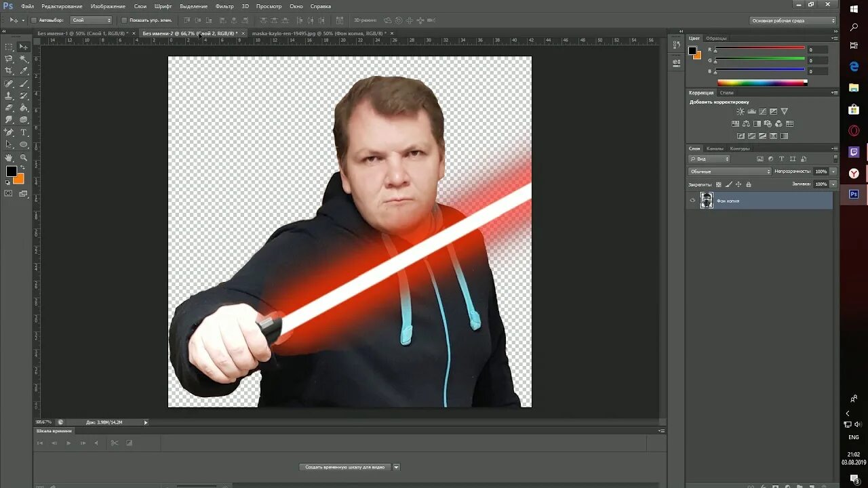
Task: Click the green G channel slider
Action: coord(759,60)
